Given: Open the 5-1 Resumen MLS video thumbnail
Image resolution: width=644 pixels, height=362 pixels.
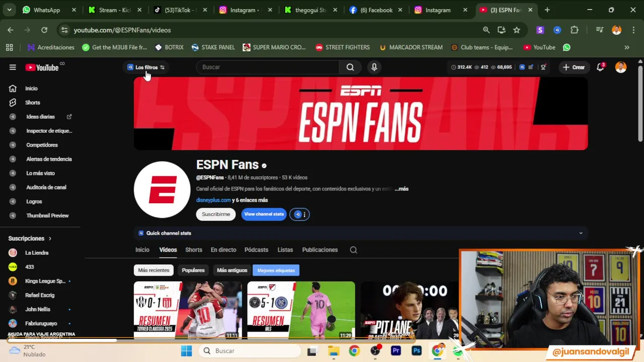Looking at the screenshot, I should tap(301, 310).
